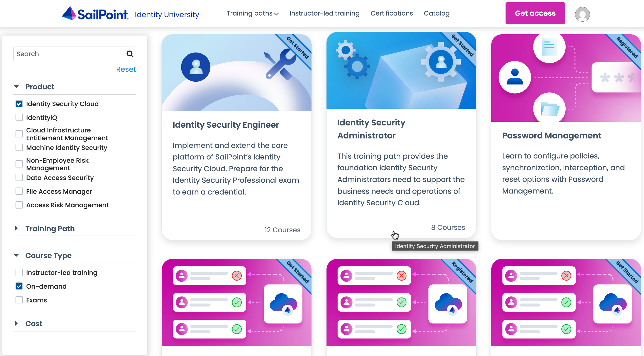Open the Catalog menu item
644x356 pixels.
coord(437,13)
